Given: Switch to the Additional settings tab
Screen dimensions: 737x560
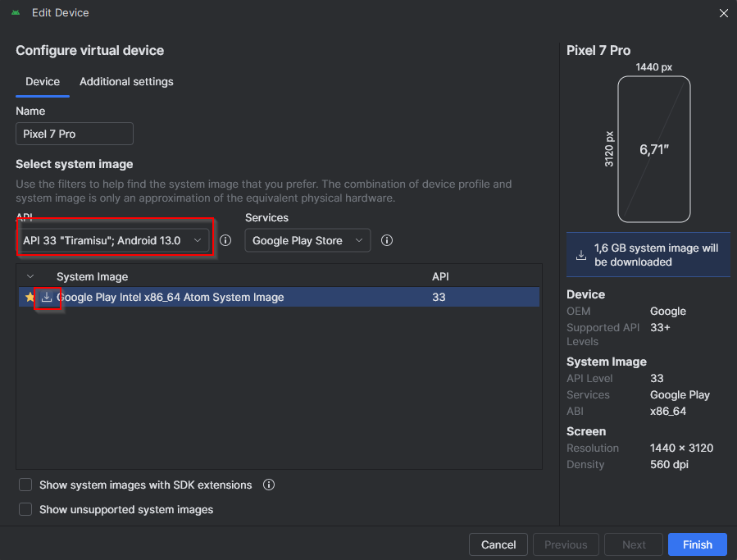Looking at the screenshot, I should [x=126, y=82].
